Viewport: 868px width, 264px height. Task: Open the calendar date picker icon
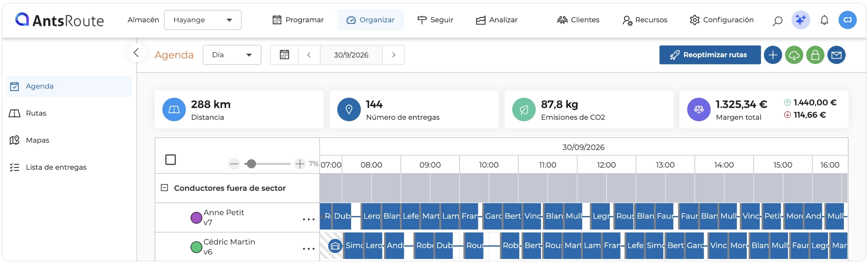tap(285, 55)
